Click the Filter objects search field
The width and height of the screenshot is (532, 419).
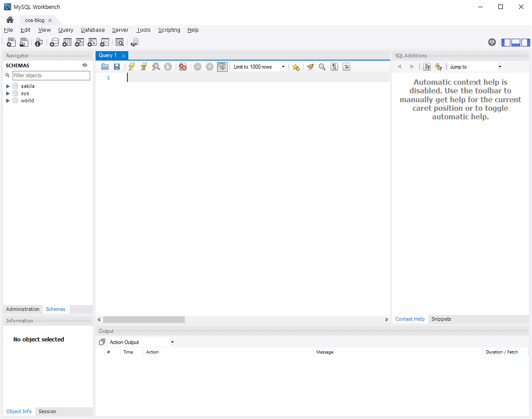pyautogui.click(x=51, y=75)
